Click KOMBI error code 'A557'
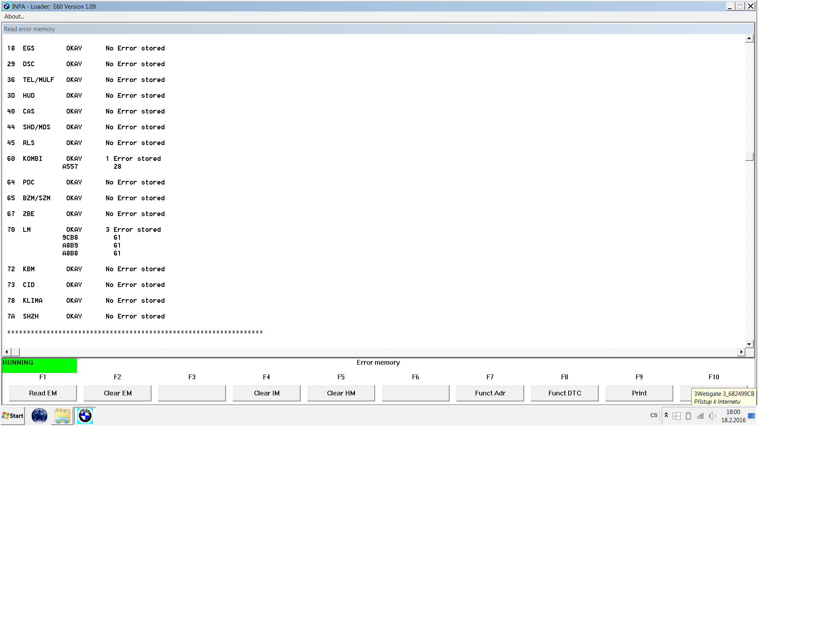840x630 pixels. pos(70,167)
